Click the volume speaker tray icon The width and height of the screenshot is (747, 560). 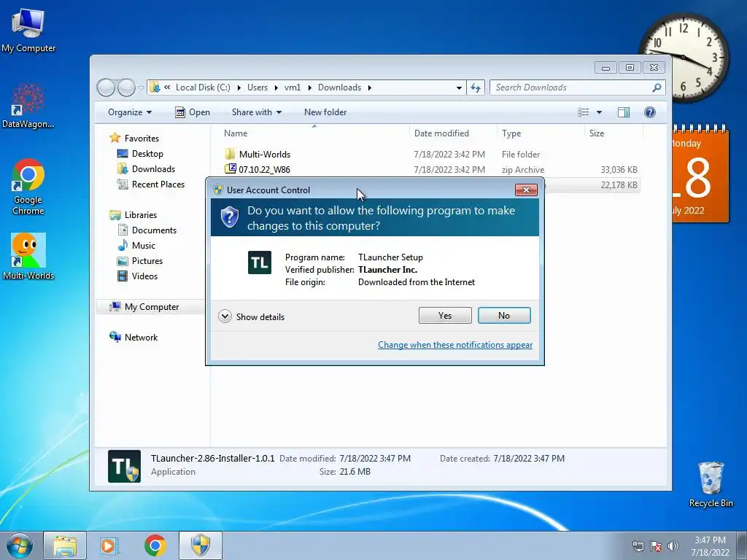coord(673,546)
